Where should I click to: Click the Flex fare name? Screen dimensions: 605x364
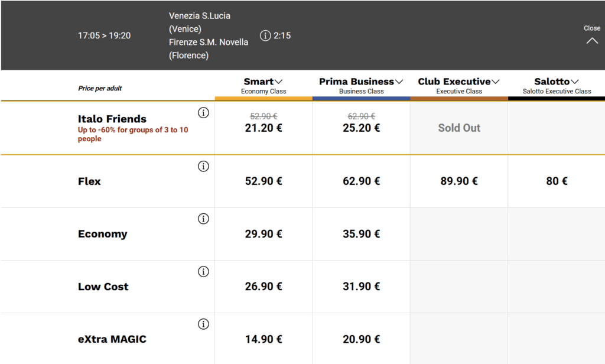pos(89,181)
